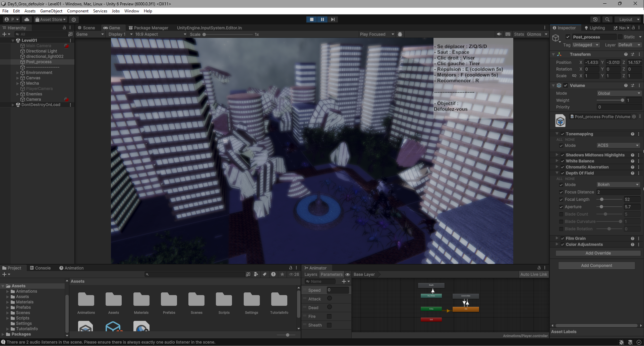Switch to the Console tab

40,268
